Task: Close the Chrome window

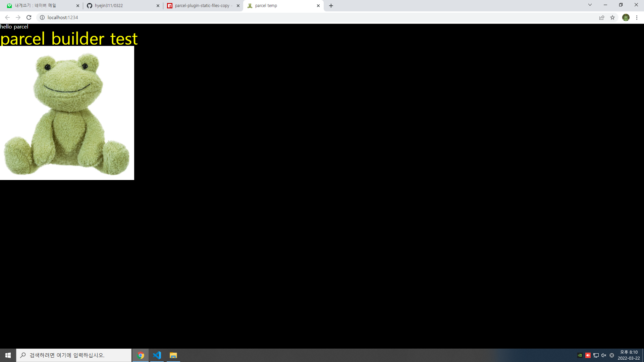Action: 636,5
